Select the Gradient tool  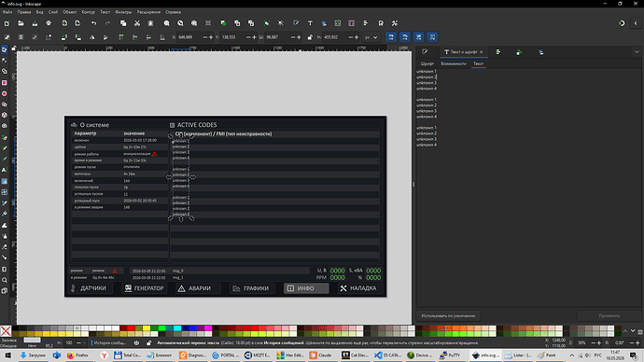[4, 181]
